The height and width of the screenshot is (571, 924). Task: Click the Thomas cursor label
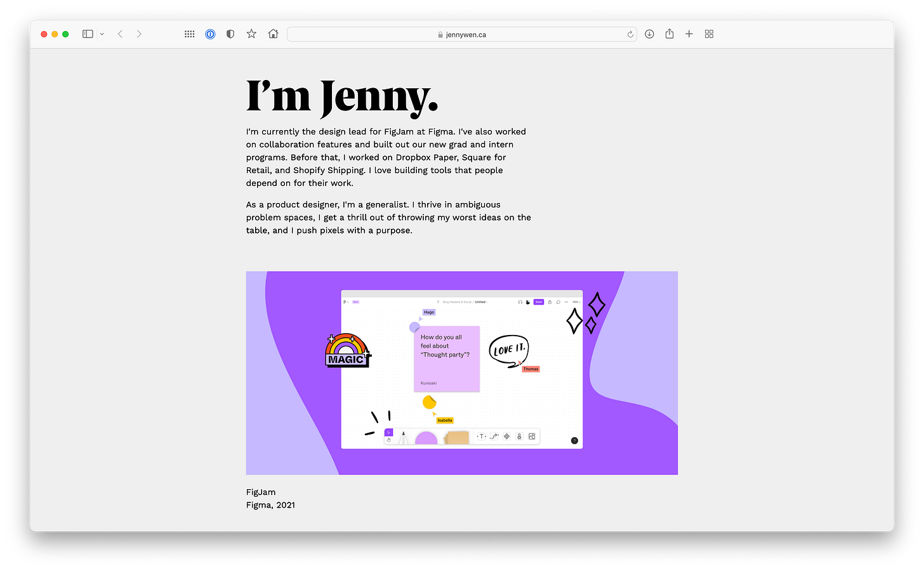pyautogui.click(x=531, y=369)
